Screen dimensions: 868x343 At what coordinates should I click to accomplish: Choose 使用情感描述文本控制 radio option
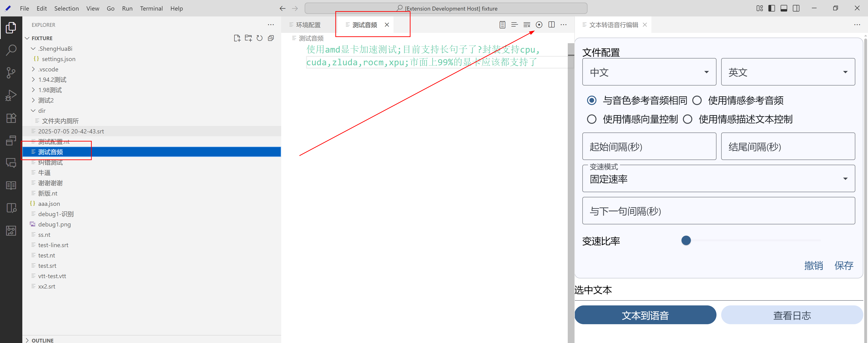687,119
